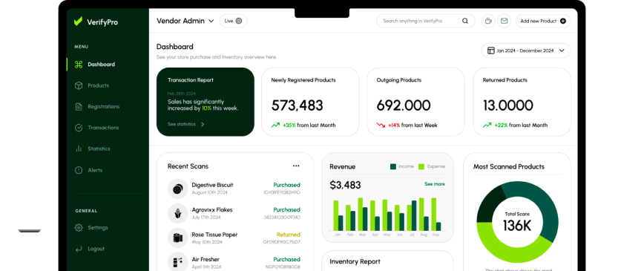The width and height of the screenshot is (644, 271).
Task: Select the Dashboard command icon in sidebar
Action: [x=79, y=65]
